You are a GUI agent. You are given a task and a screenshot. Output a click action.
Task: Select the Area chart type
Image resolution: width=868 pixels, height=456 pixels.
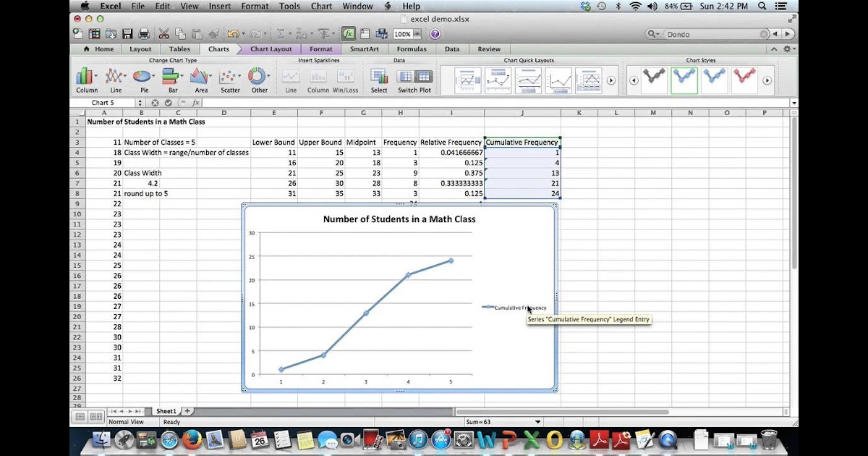[x=201, y=80]
